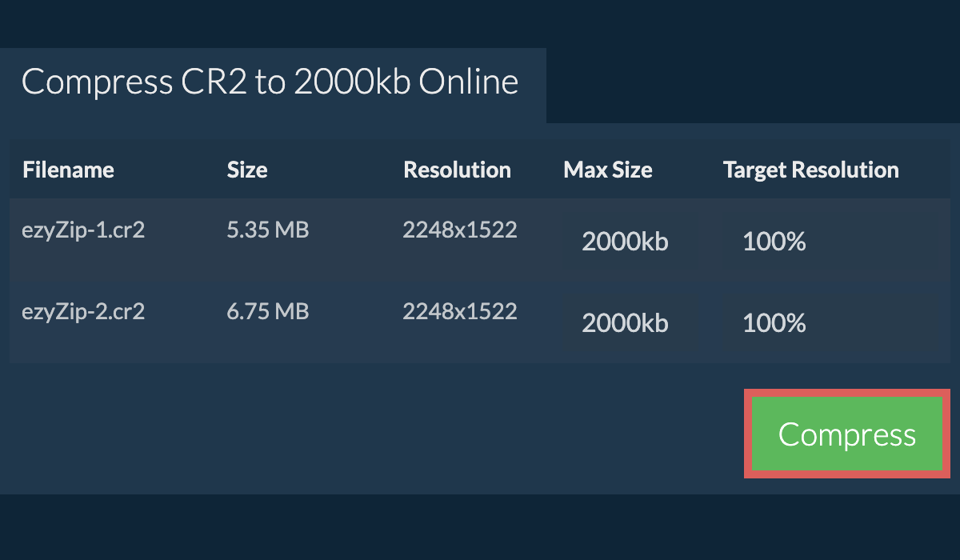Select the 'Compress CR2 to 2000kb Online' tab

270,83
